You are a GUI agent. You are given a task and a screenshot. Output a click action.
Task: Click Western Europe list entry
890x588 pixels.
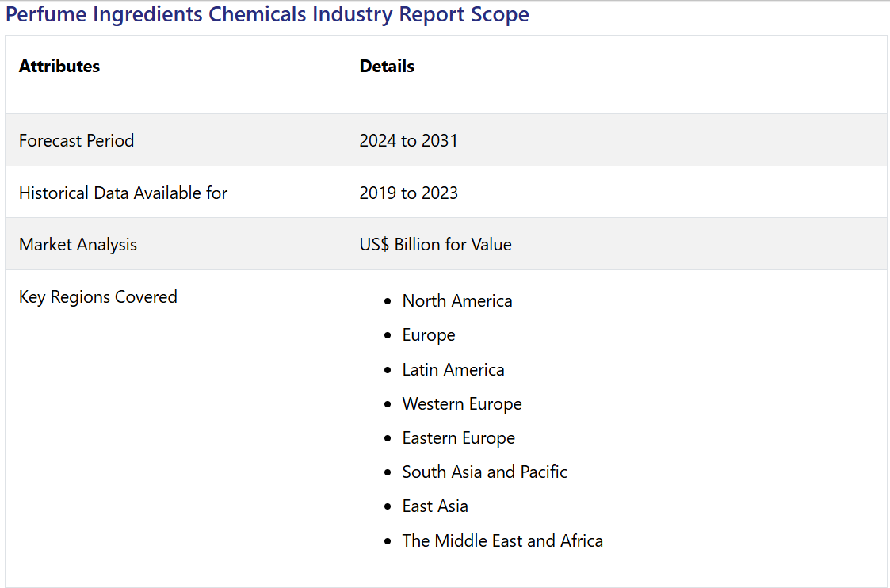pos(462,403)
